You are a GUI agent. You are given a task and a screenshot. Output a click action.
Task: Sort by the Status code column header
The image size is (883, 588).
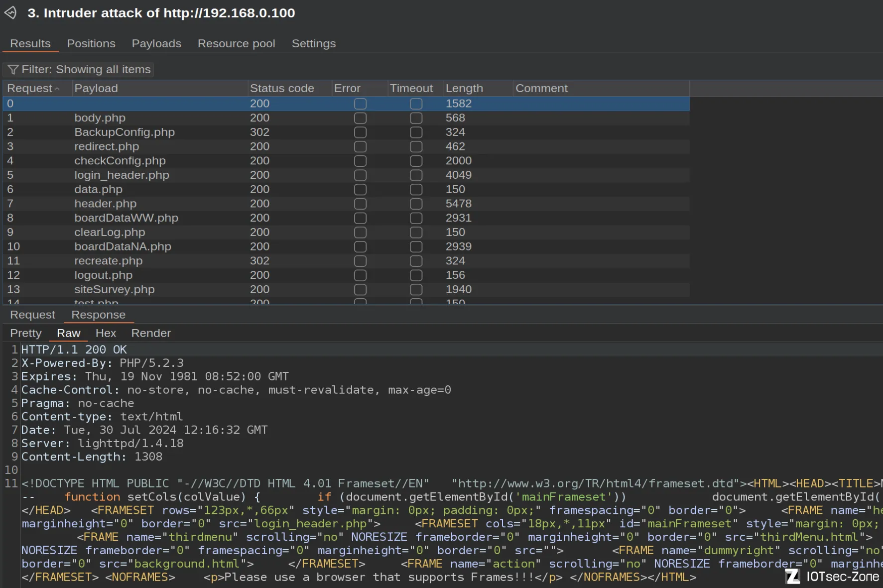coord(290,88)
